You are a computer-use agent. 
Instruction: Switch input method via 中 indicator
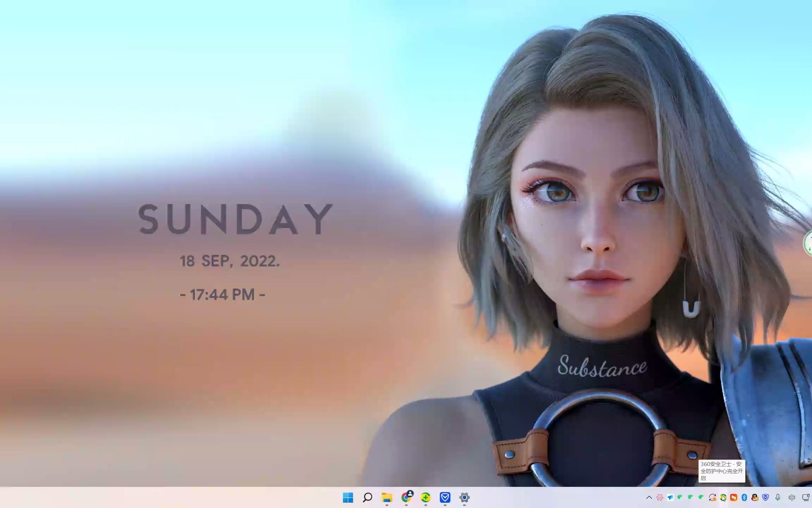point(792,497)
